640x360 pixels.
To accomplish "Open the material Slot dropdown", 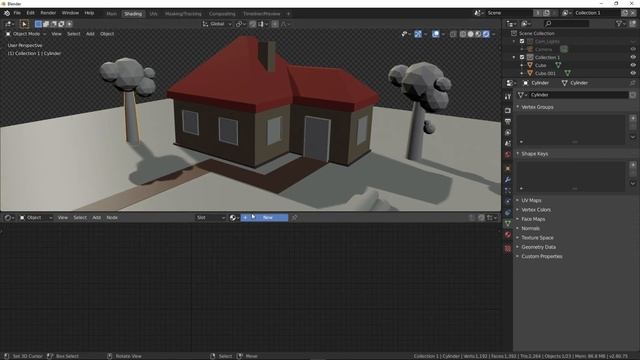I will tap(211, 218).
